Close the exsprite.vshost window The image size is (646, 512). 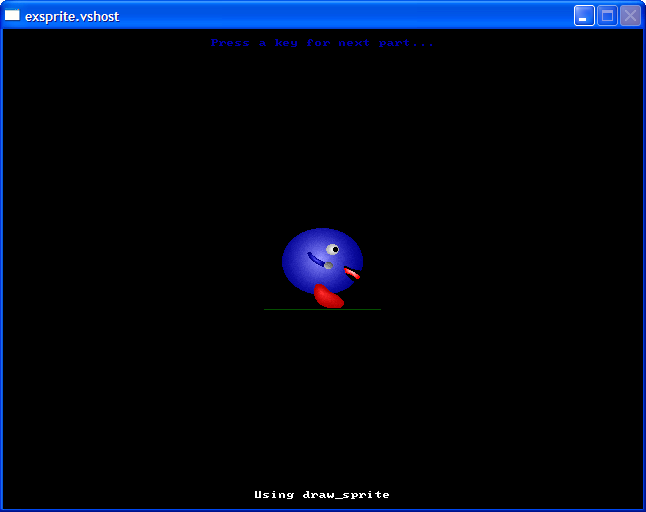(x=630, y=15)
